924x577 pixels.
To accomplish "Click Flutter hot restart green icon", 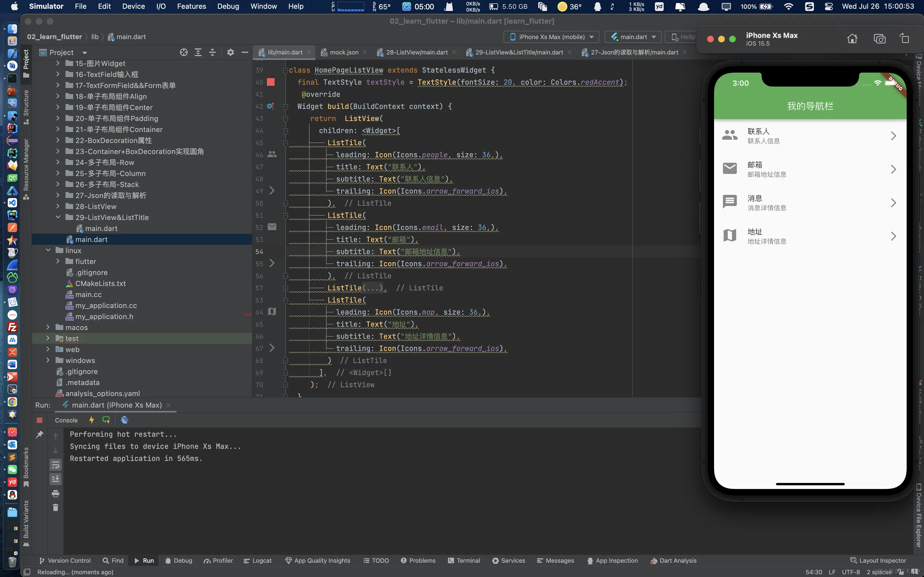I will pyautogui.click(x=106, y=420).
